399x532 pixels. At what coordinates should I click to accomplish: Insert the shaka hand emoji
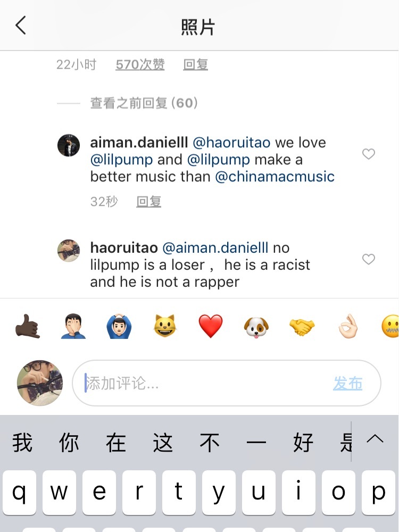pos(28,327)
